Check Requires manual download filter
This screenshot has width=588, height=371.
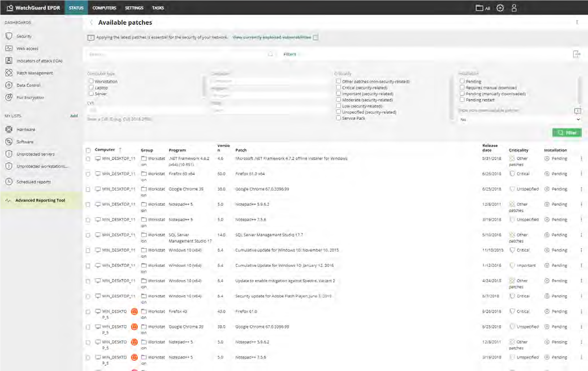(462, 88)
